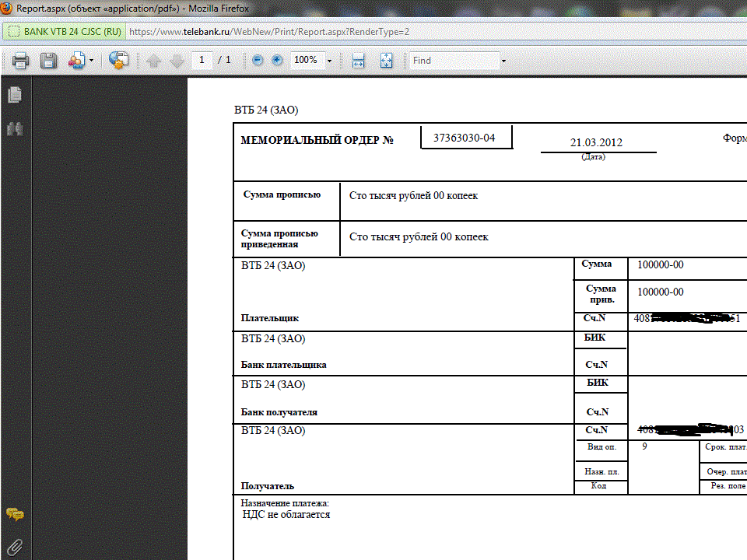The image size is (747, 560).
Task: Click the Получатель label
Action: 267,486
